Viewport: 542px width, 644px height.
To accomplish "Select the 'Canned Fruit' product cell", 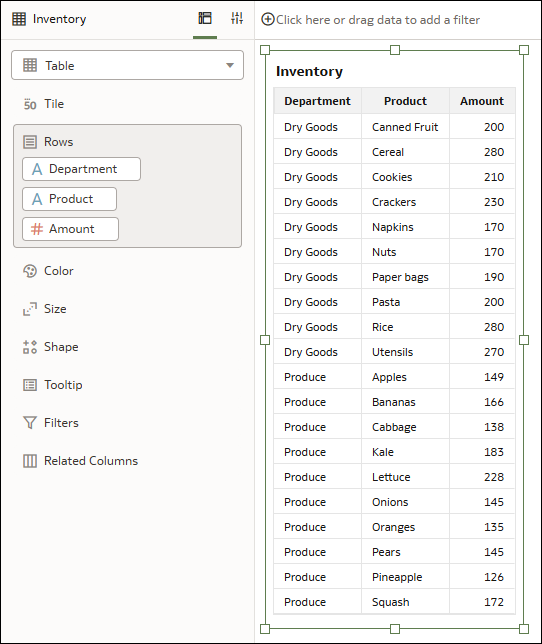I will click(x=405, y=127).
